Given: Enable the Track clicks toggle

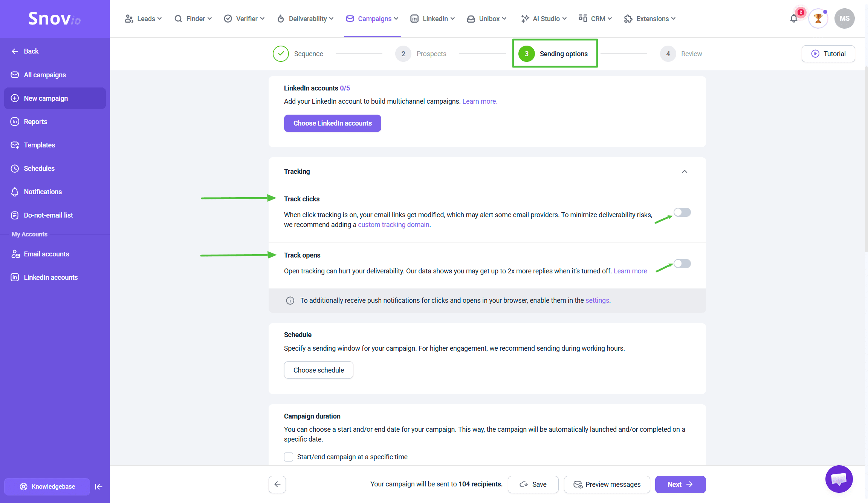Looking at the screenshot, I should click(x=682, y=212).
